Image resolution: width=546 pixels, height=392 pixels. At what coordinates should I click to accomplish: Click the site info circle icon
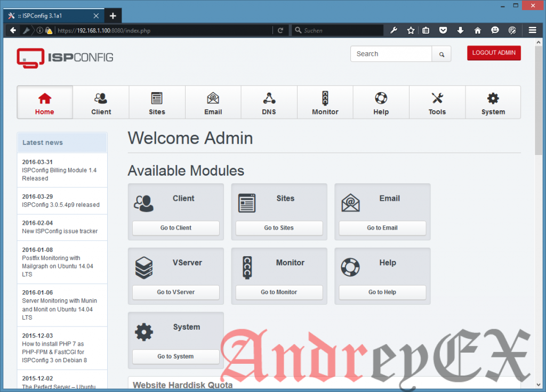pos(39,30)
